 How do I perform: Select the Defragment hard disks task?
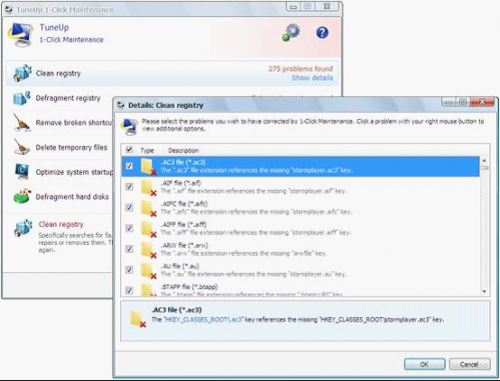pyautogui.click(x=72, y=197)
